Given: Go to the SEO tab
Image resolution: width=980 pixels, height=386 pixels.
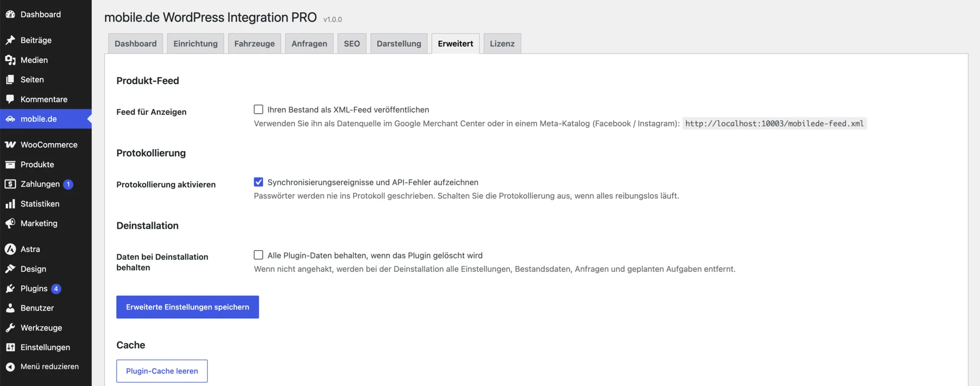Looking at the screenshot, I should pyautogui.click(x=352, y=44).
